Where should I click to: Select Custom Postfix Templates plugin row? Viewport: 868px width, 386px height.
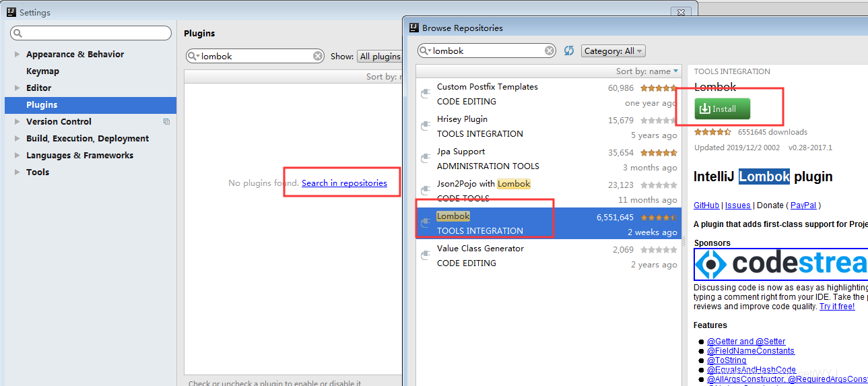(x=548, y=94)
